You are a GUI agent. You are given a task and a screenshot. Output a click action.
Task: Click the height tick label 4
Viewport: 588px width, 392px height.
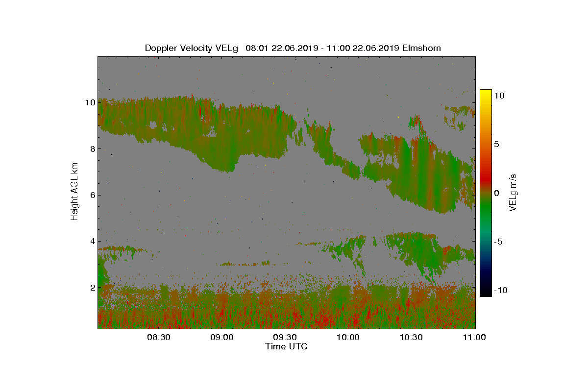tap(92, 241)
